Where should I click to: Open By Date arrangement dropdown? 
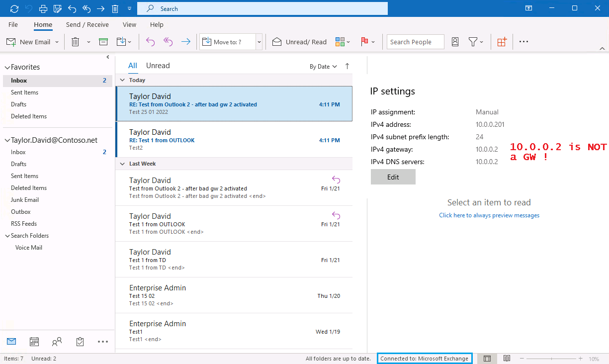pos(323,67)
